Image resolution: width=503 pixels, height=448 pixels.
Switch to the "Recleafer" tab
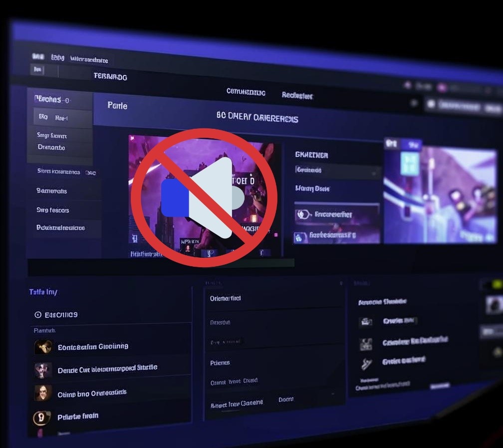297,95
